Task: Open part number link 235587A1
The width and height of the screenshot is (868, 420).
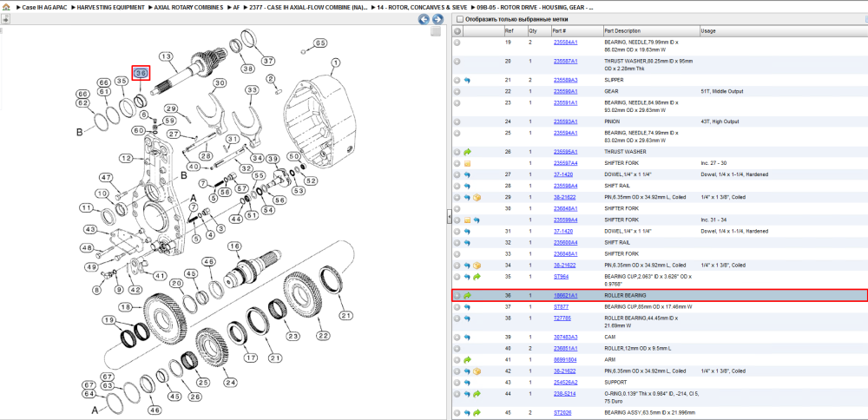Action: (565, 61)
